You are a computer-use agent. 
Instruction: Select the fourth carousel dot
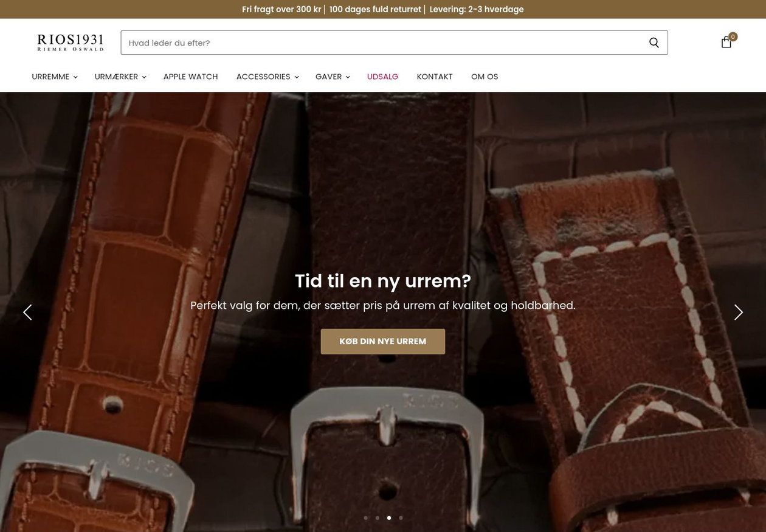click(401, 518)
